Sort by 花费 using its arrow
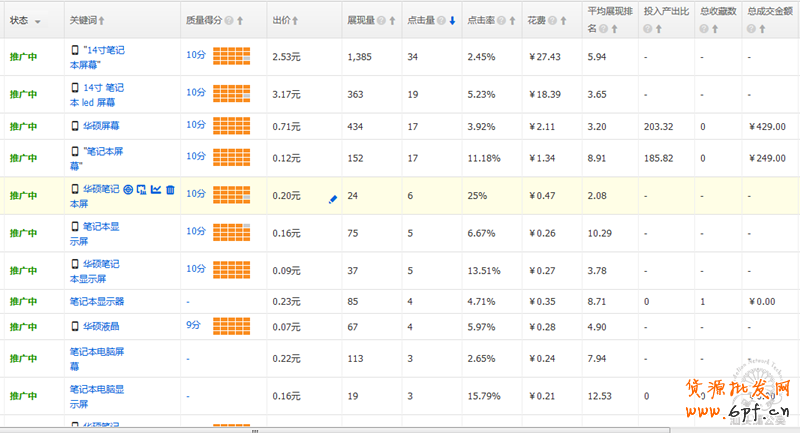Viewport: 800px width, 433px height. 562,21
